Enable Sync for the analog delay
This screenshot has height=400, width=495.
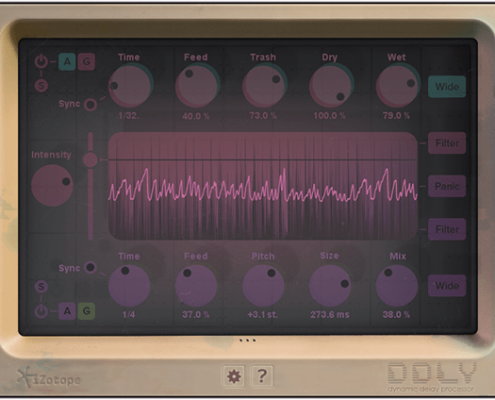point(90,105)
